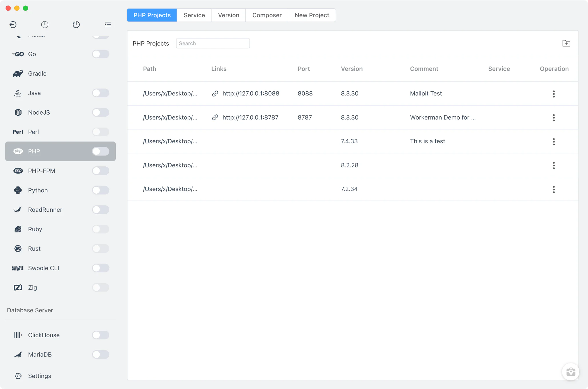Open the history clock icon
Screen dimensions: 588x389
pos(45,25)
